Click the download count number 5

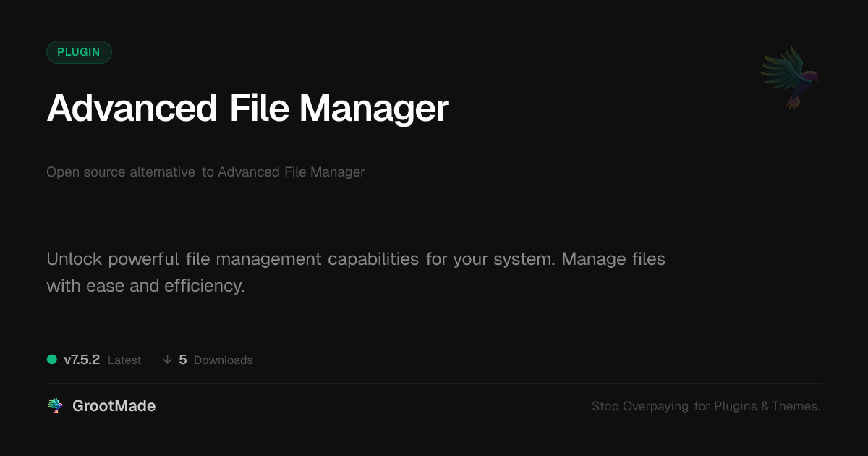tap(183, 360)
